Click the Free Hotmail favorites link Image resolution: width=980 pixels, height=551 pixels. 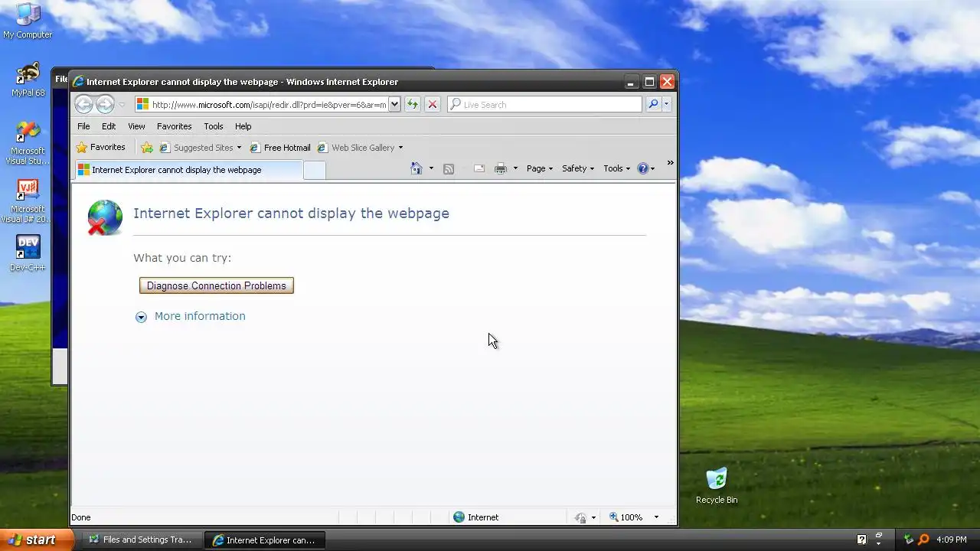click(279, 148)
